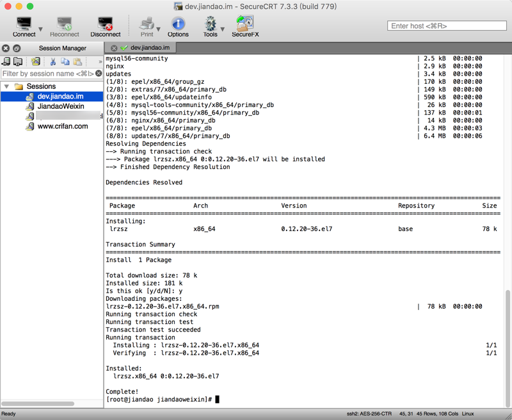Click the Enter host input field
The image size is (512, 420).
click(447, 26)
